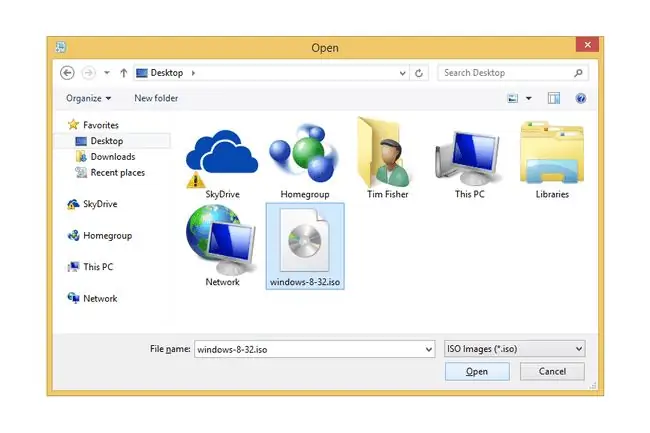Close the Open dialog
This screenshot has width=650, height=433.
click(587, 45)
